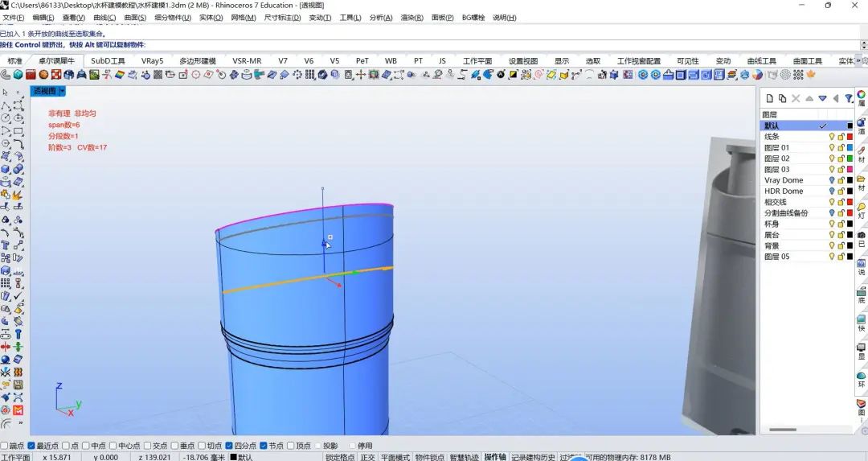868x461 pixels.
Task: Toggle visibility bulb for layer 线条
Action: [x=832, y=137]
